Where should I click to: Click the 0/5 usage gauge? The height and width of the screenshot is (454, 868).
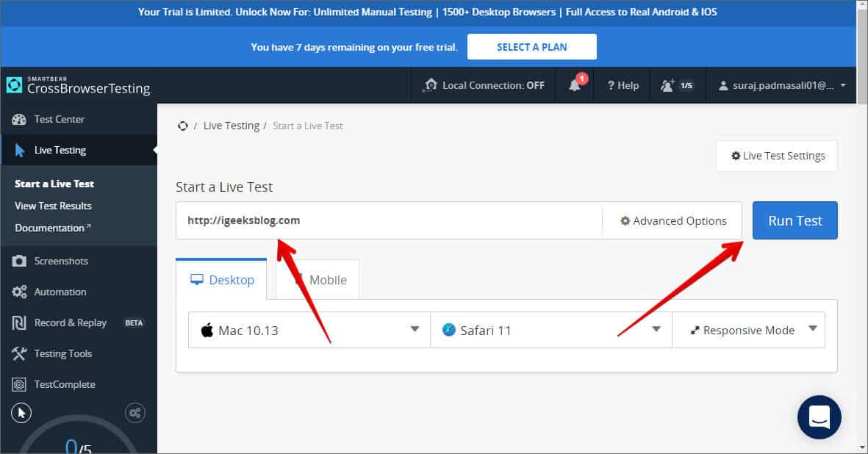tap(78, 435)
